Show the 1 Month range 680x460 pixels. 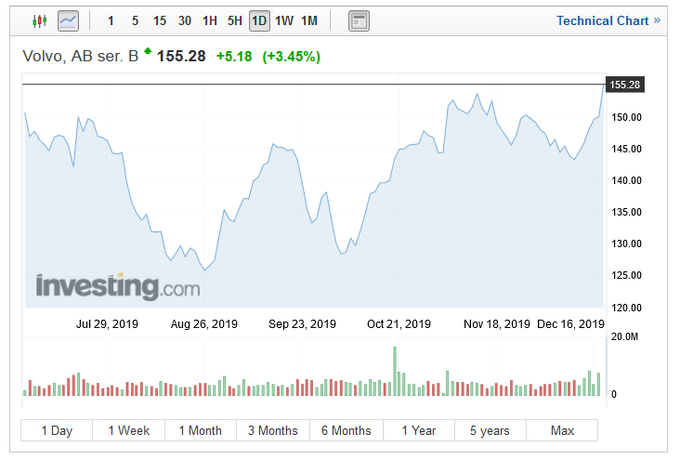[200, 431]
